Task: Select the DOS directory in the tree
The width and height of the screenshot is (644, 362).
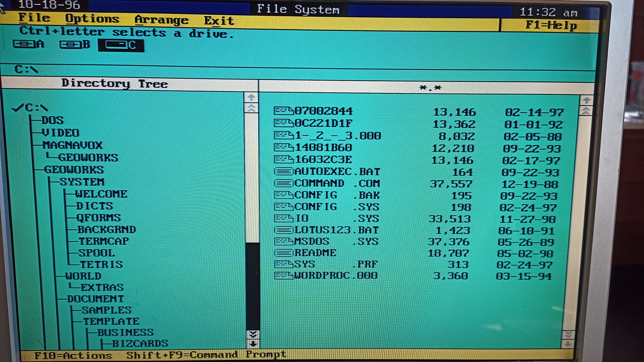Action: click(x=52, y=120)
